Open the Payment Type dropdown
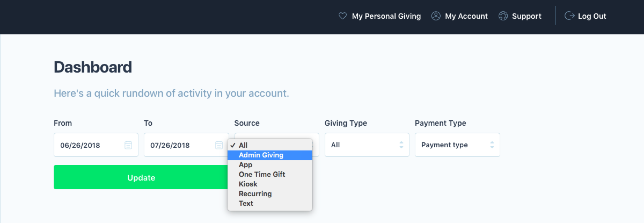Image resolution: width=644 pixels, height=223 pixels. 457,145
